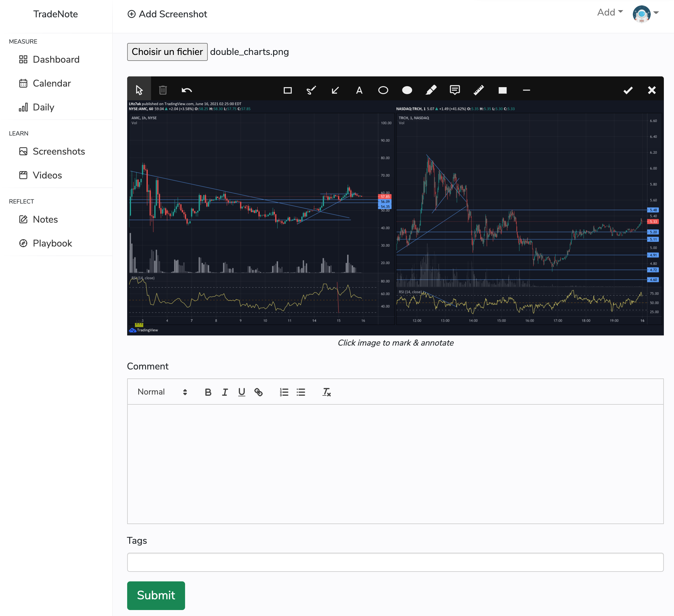
Task: Pick the freehand pencil tool
Action: [x=311, y=90]
